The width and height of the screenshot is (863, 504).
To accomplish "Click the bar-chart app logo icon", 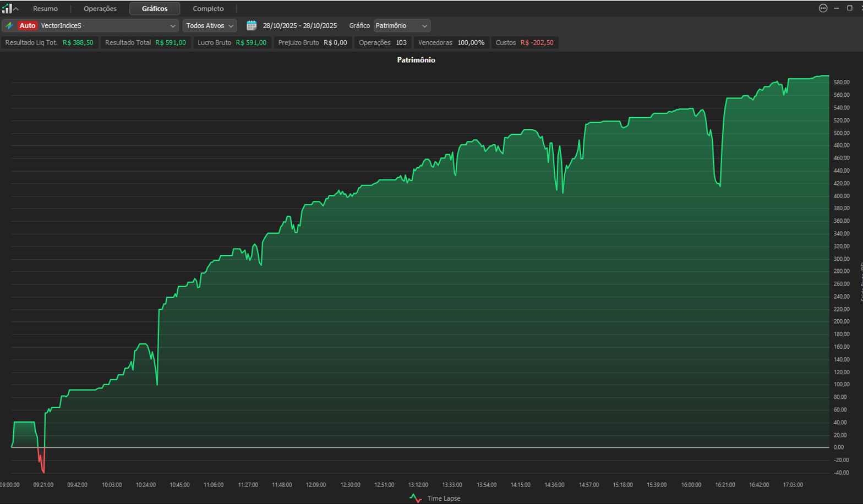I will (7, 8).
